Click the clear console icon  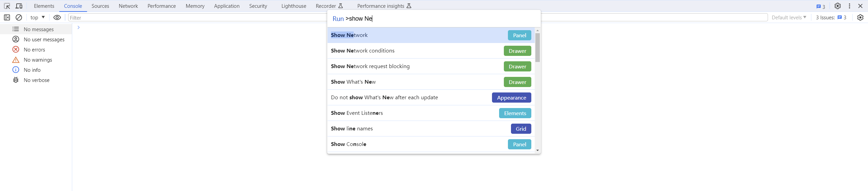(19, 18)
